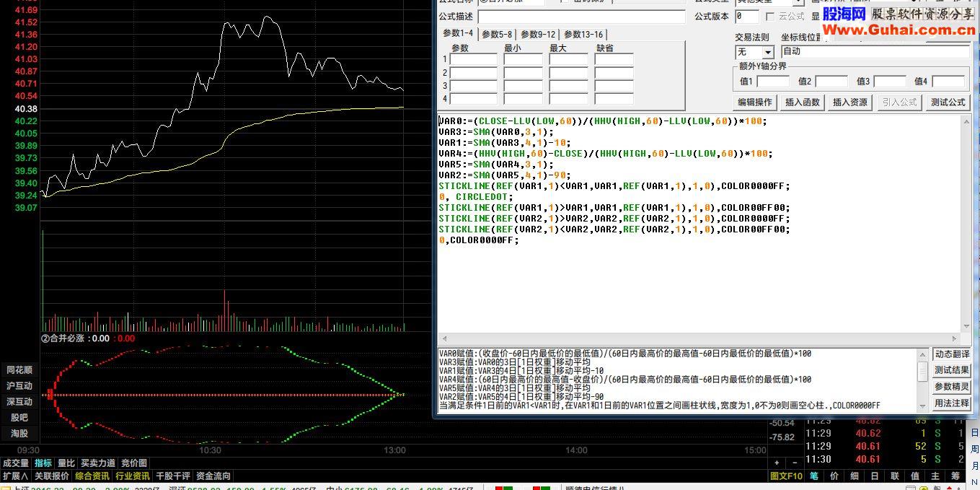Select the 价 tab below the trade list
This screenshot has width=980, height=490.
click(x=834, y=476)
